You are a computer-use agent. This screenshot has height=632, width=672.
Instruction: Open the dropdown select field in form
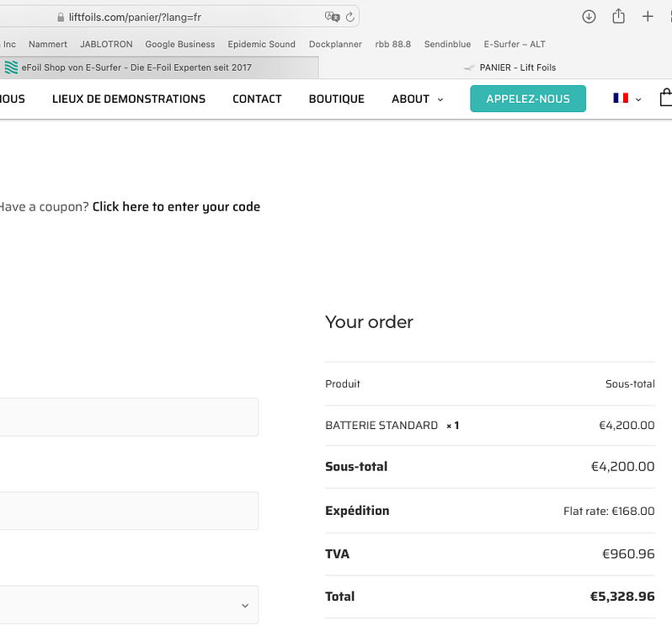click(x=126, y=605)
